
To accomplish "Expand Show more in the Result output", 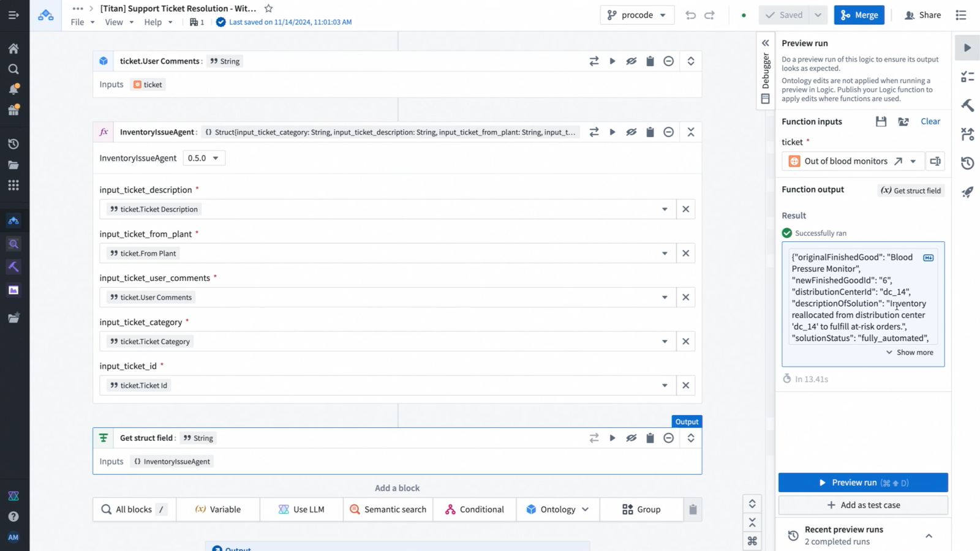I will [910, 353].
